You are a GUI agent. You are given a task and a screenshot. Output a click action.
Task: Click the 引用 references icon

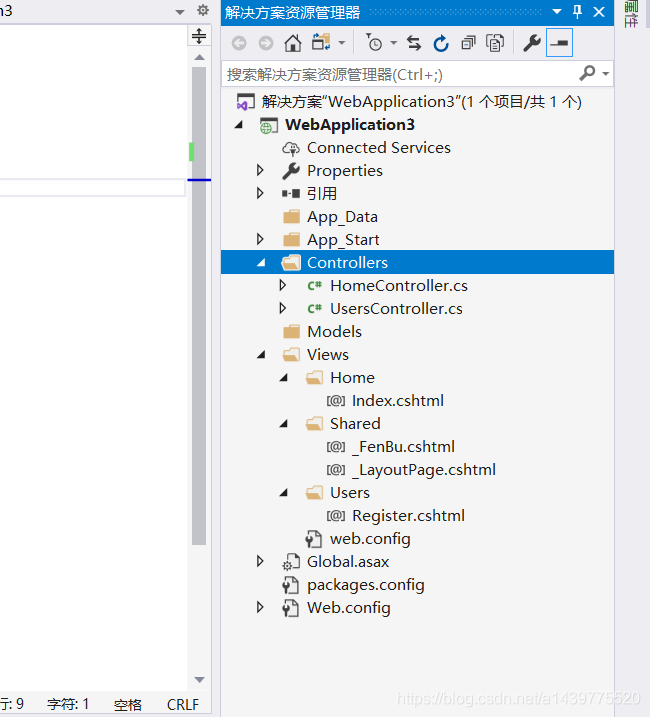(x=291, y=194)
